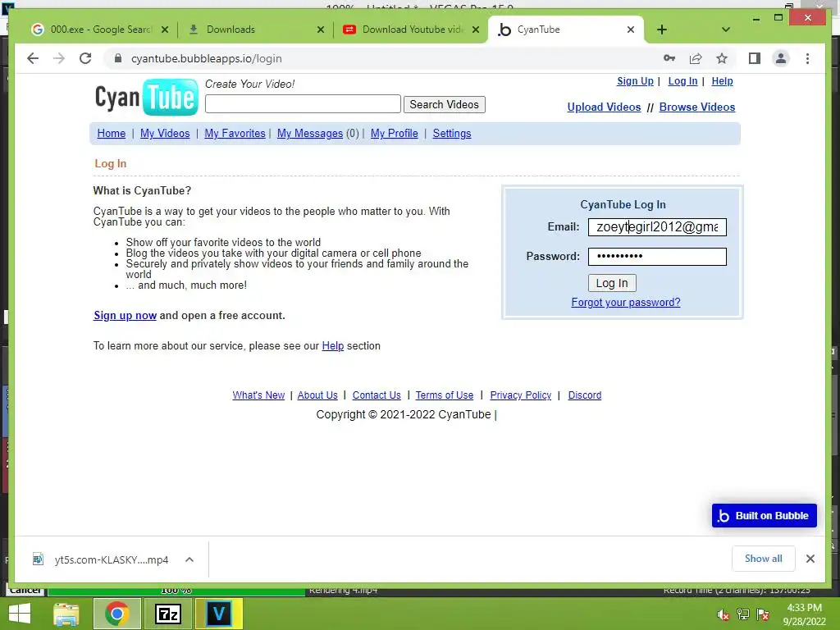Open Terms of Use footer link
Viewport: 840px width, 630px height.
[x=444, y=395]
